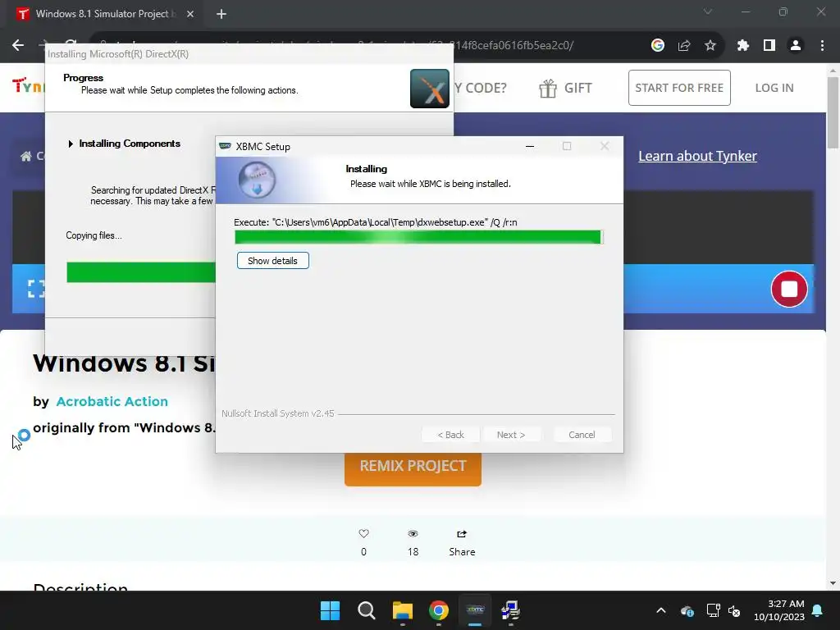Click the DirectX copying files progress bar
Viewport: 840px width, 630px height.
click(x=141, y=272)
